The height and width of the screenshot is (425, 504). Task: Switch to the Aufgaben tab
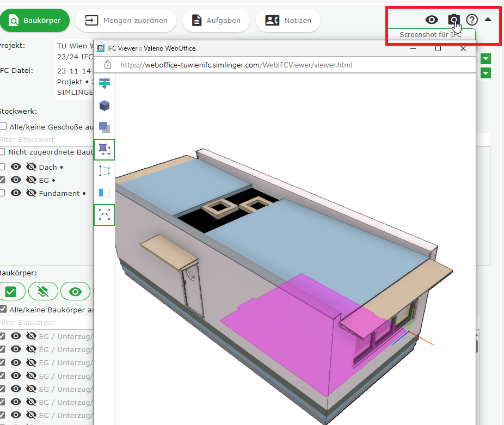point(216,21)
